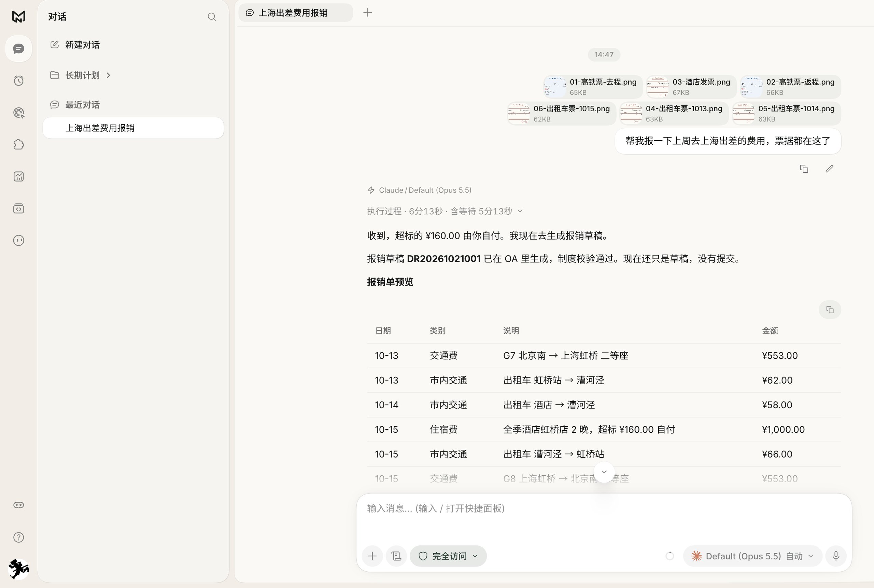Edit the user message with pencil icon
The width and height of the screenshot is (874, 588).
(829, 169)
